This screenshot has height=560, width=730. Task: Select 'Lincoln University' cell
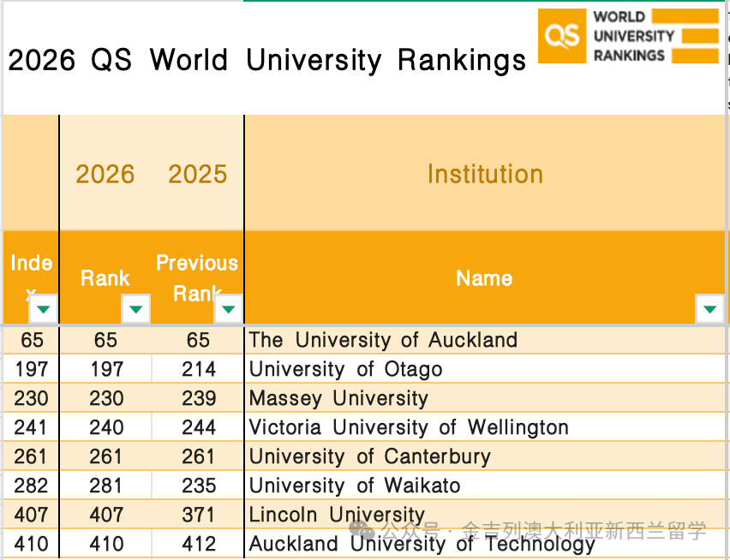coord(485,515)
